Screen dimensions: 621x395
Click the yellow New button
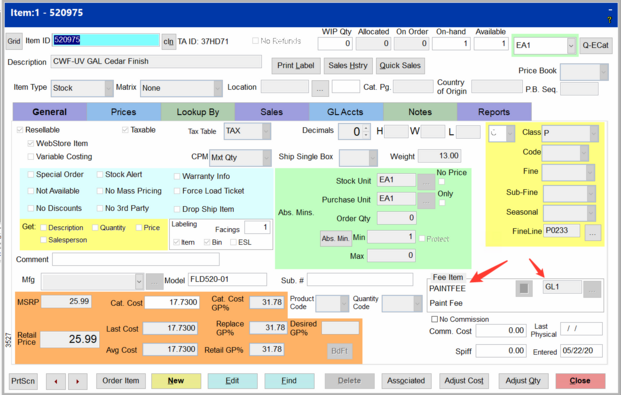pyautogui.click(x=176, y=381)
